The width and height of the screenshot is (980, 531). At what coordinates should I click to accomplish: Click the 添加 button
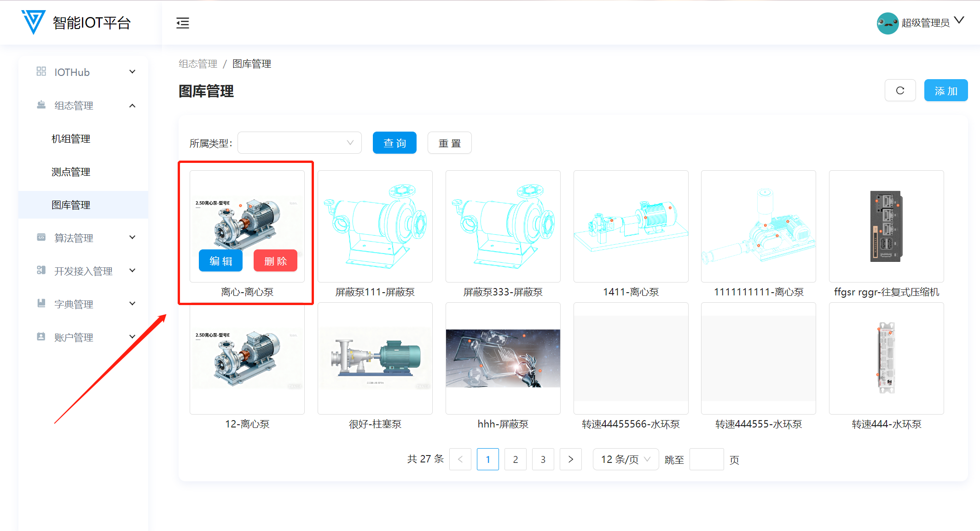[x=945, y=91]
